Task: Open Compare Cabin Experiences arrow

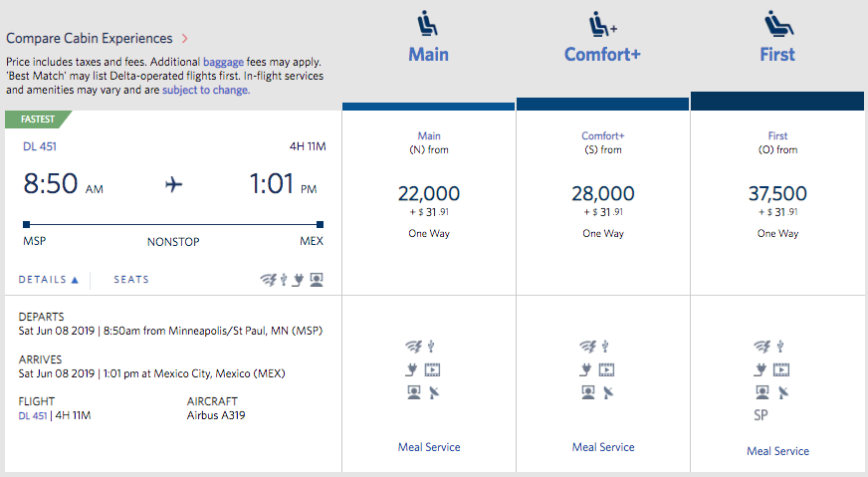Action: [x=184, y=39]
